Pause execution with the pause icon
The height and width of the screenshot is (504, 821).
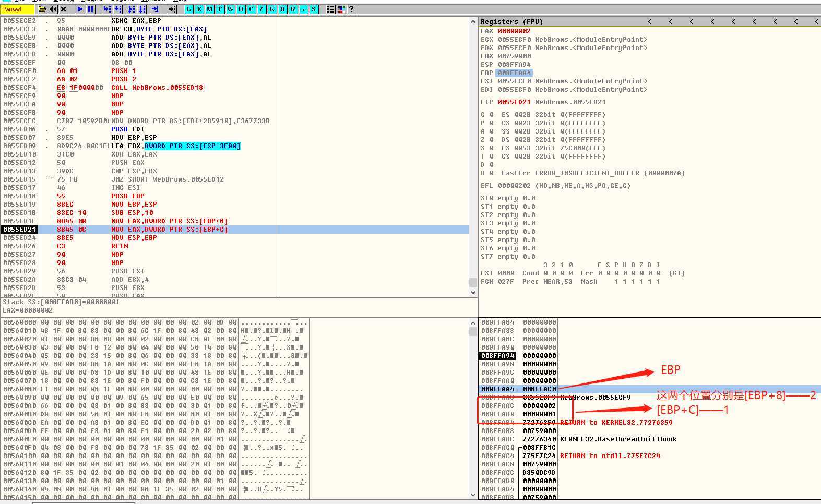90,9
